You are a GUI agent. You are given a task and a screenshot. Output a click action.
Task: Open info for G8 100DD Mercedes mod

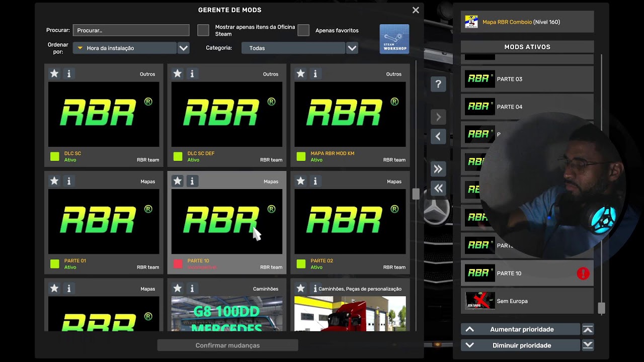tap(192, 289)
